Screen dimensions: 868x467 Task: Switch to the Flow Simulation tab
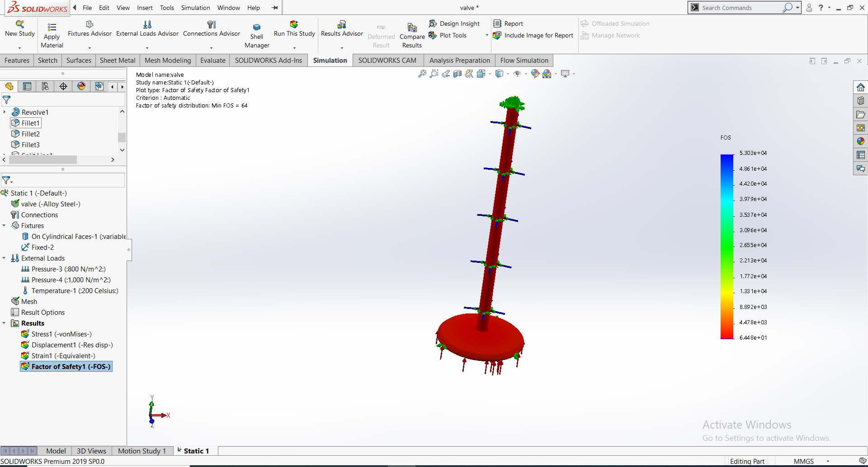(524, 60)
